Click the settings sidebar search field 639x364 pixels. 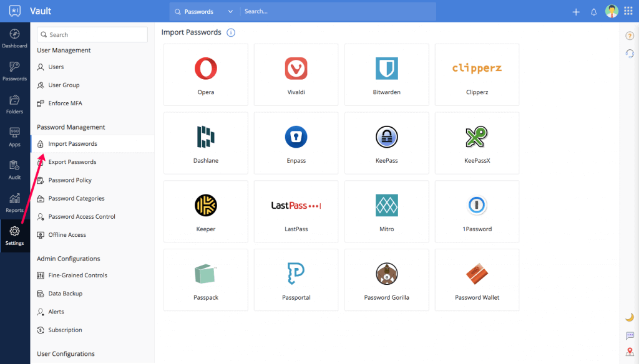(92, 35)
